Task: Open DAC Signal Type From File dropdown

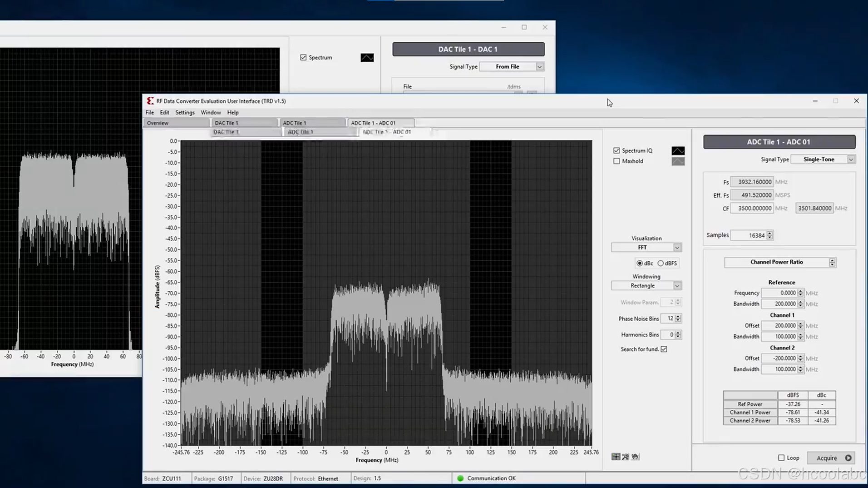Action: (512, 67)
